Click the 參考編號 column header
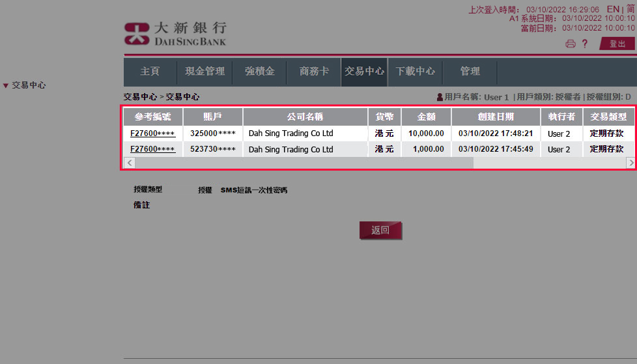This screenshot has height=364, width=637. coord(153,117)
